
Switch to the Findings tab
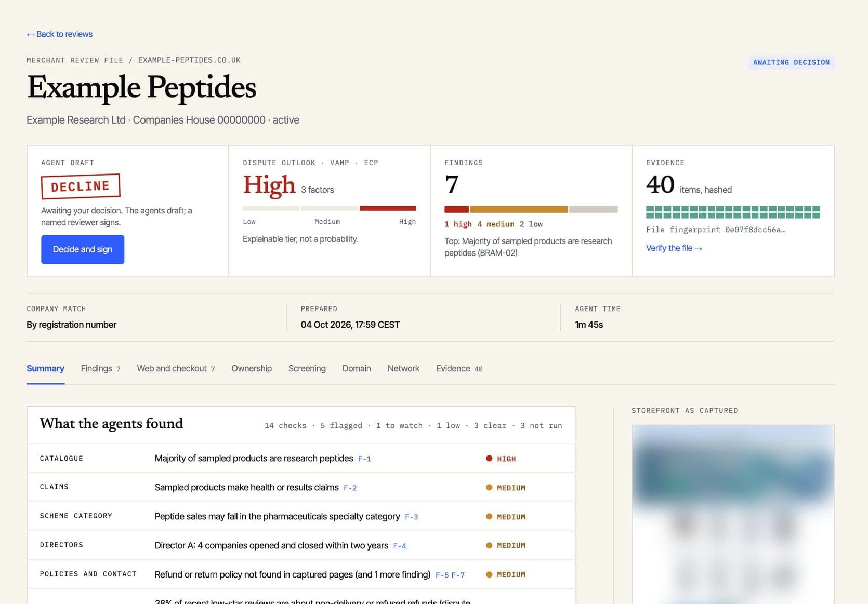click(x=100, y=368)
